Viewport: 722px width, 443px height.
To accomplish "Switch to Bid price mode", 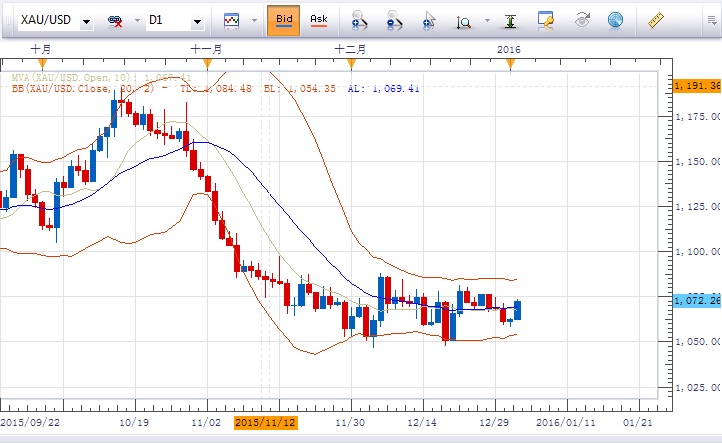I will [284, 20].
